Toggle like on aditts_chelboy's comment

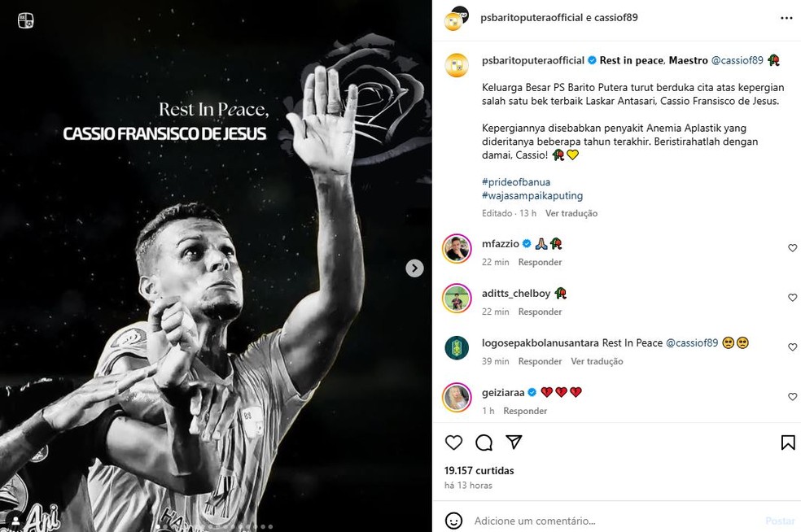pyautogui.click(x=792, y=297)
